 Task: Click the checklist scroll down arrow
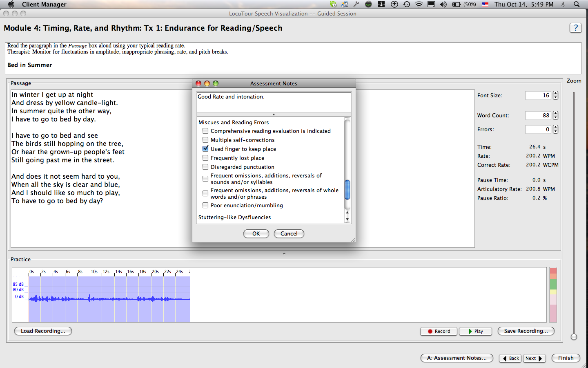click(347, 220)
